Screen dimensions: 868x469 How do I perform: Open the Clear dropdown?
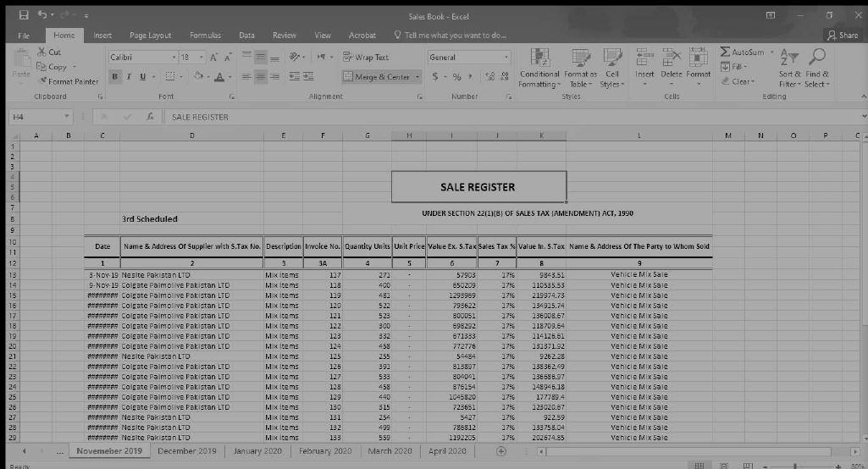click(x=738, y=81)
